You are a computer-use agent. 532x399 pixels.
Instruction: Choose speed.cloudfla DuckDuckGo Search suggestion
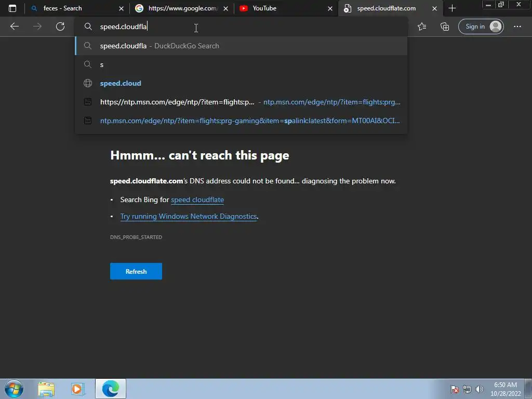(241, 46)
